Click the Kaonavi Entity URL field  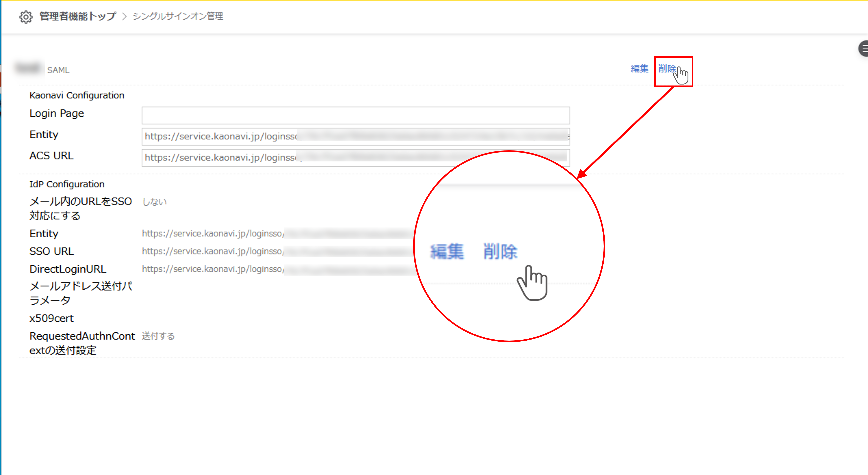(x=356, y=136)
